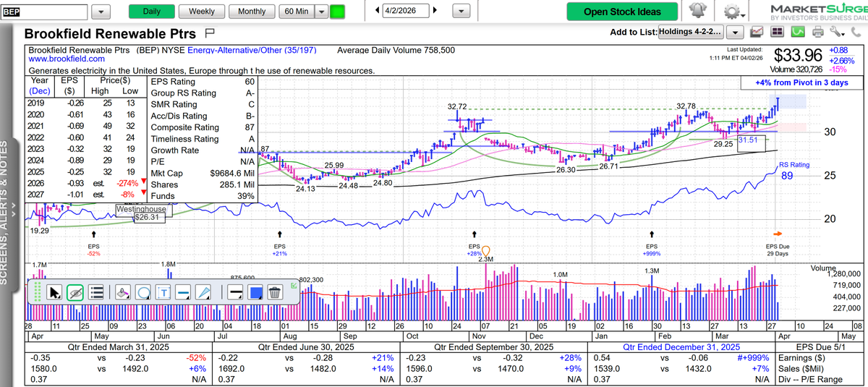Expand the intraday interval dropdown arrow

pyautogui.click(x=322, y=12)
